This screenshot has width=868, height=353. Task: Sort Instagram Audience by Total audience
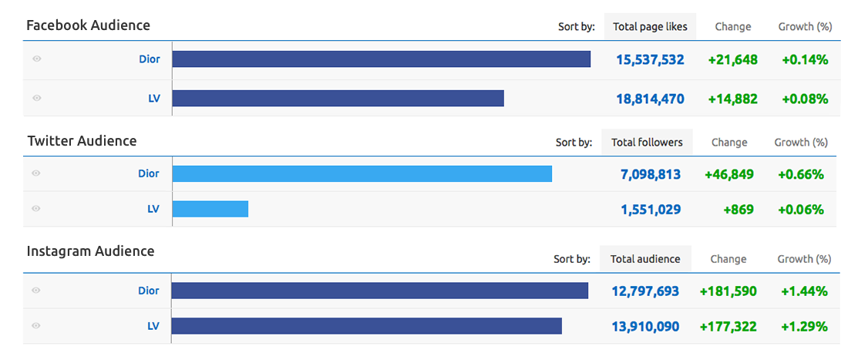pyautogui.click(x=645, y=260)
